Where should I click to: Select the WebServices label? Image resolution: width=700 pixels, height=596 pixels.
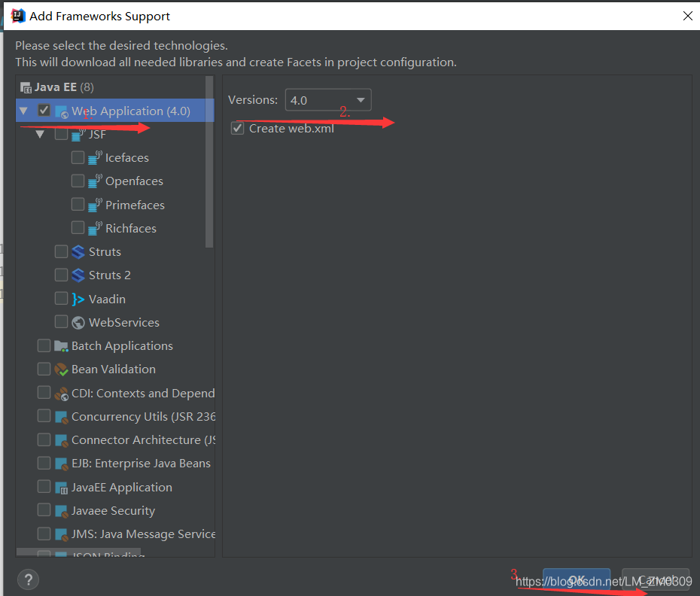click(x=123, y=322)
